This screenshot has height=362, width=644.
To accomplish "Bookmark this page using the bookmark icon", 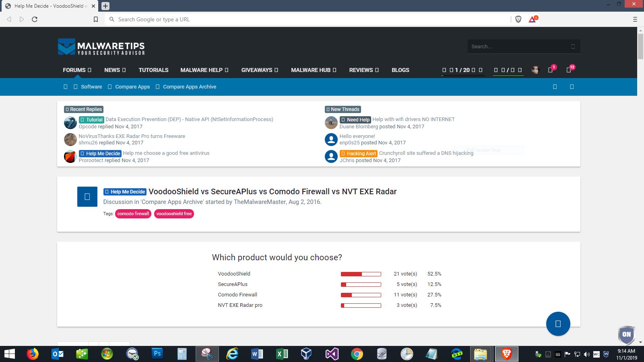I will coord(96,19).
